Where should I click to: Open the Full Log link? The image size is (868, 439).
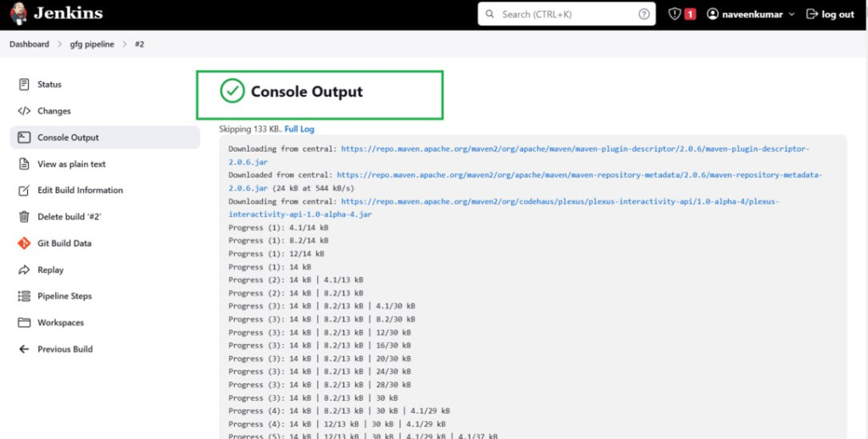[299, 129]
